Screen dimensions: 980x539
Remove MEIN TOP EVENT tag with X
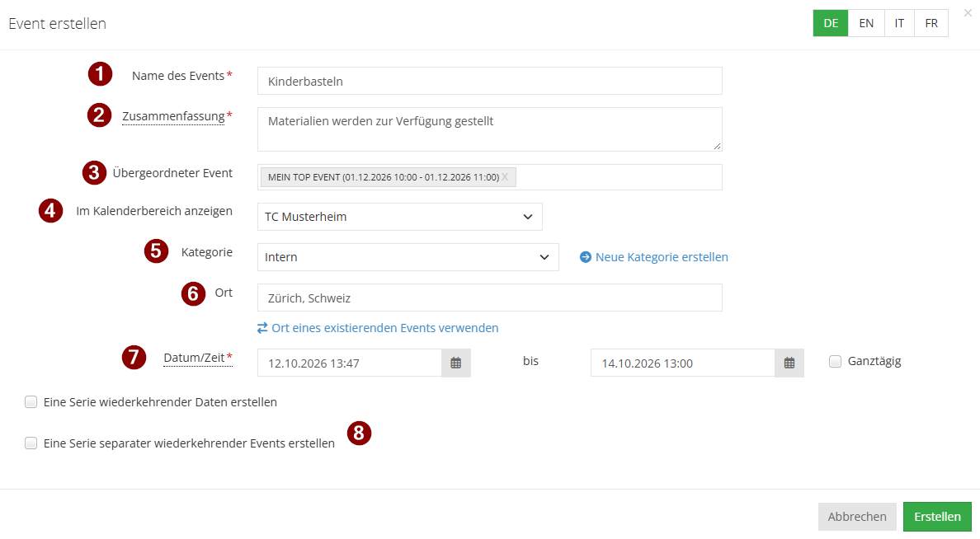pyautogui.click(x=505, y=176)
